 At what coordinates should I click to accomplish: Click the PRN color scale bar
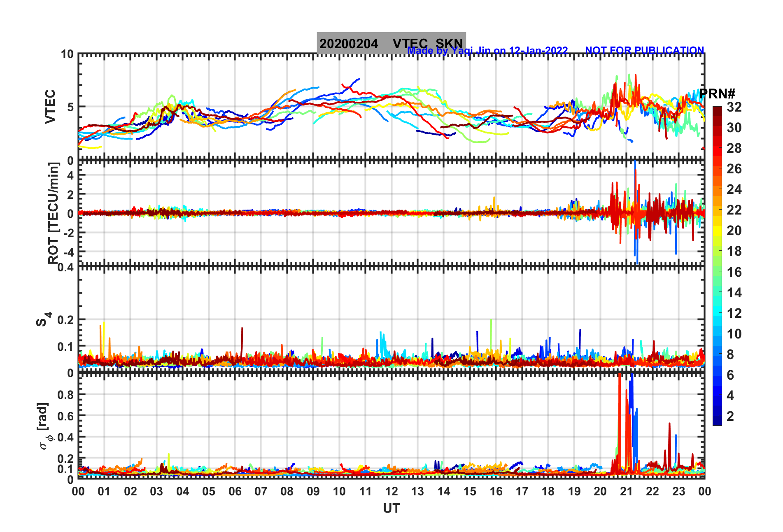tap(717, 266)
